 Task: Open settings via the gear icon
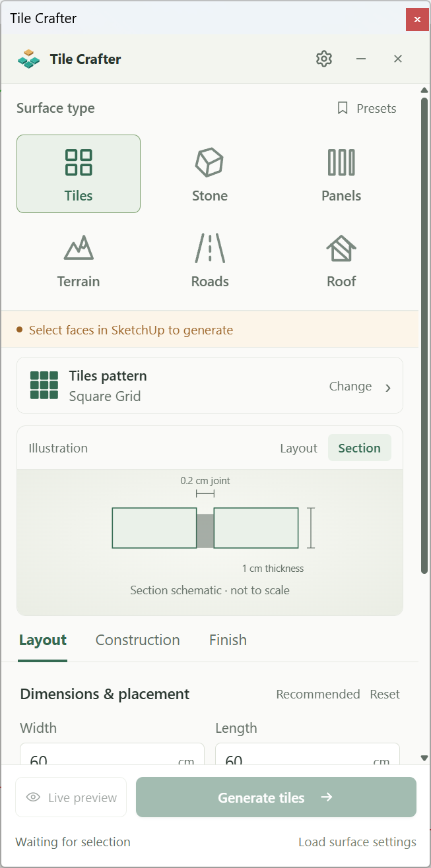tap(323, 59)
